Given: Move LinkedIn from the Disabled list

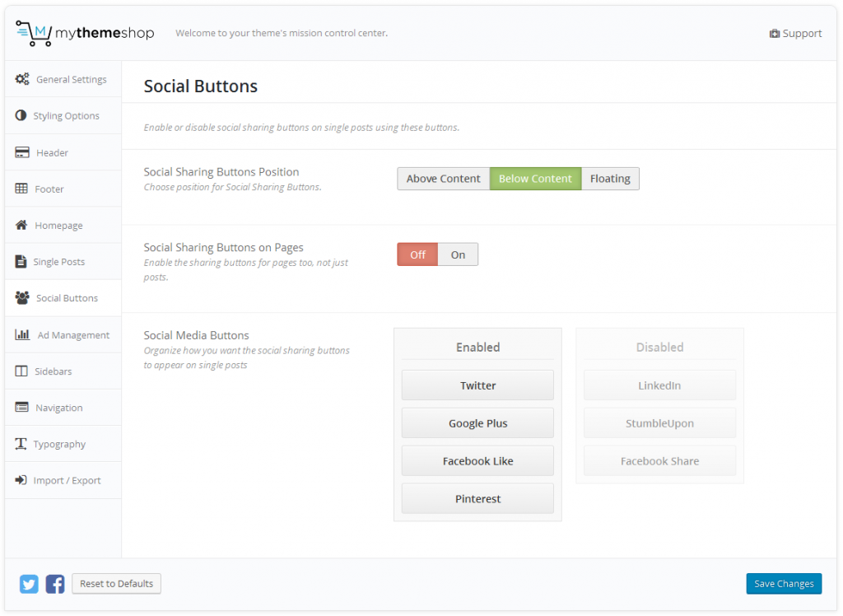Looking at the screenshot, I should click(x=659, y=385).
